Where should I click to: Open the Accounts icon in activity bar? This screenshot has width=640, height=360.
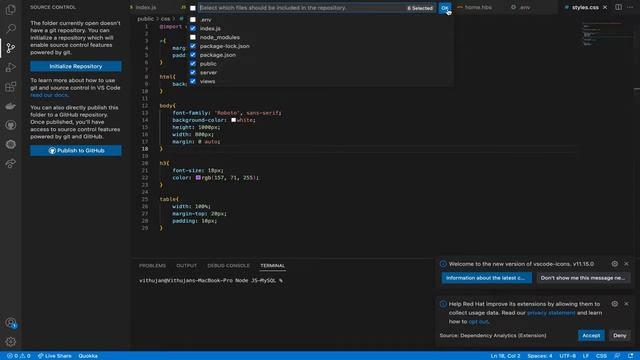point(11,323)
